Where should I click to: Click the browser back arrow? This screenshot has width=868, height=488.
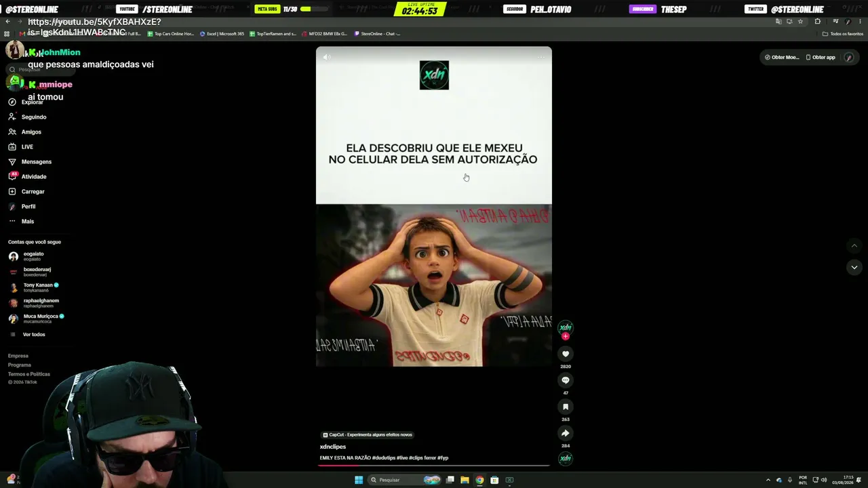point(7,22)
